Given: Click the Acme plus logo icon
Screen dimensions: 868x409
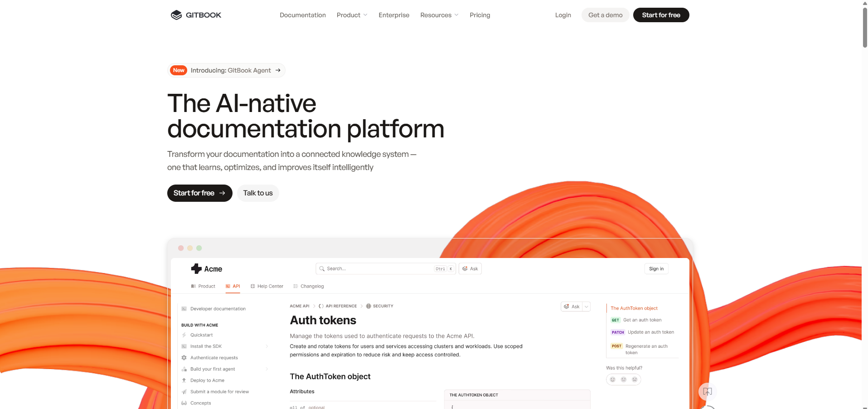Looking at the screenshot, I should pos(196,269).
